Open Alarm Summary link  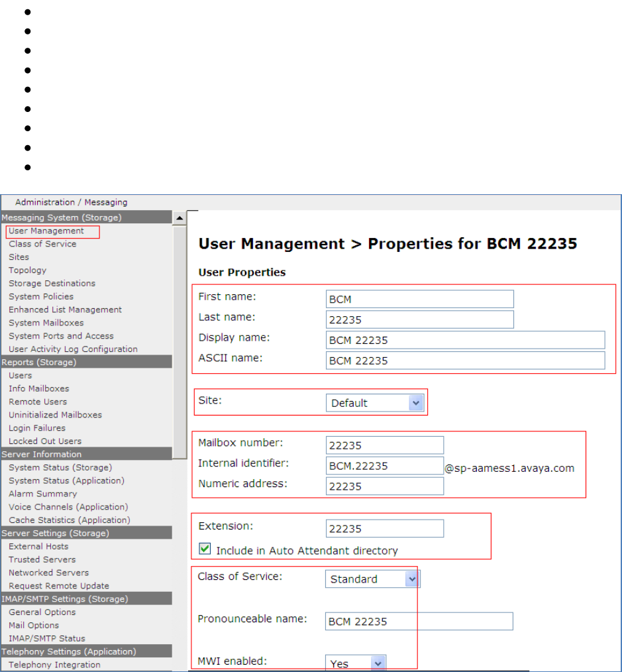pyautogui.click(x=43, y=494)
